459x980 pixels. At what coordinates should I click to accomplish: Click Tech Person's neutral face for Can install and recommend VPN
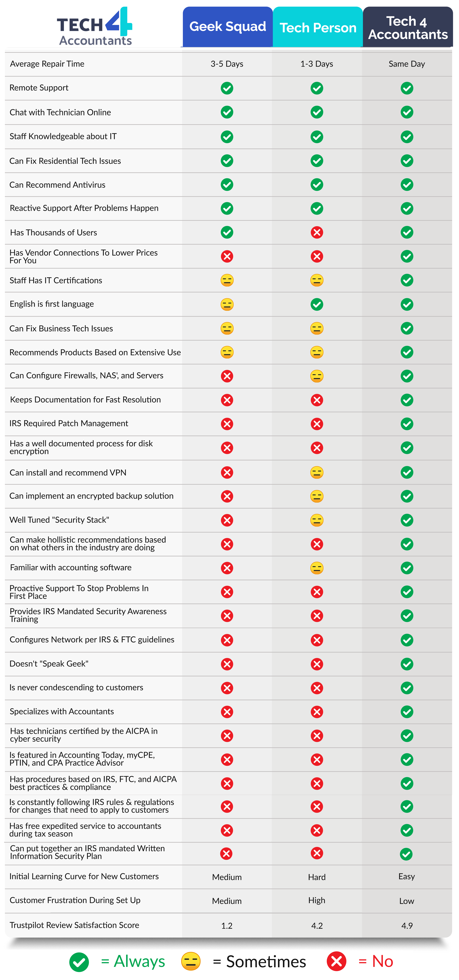pyautogui.click(x=317, y=472)
